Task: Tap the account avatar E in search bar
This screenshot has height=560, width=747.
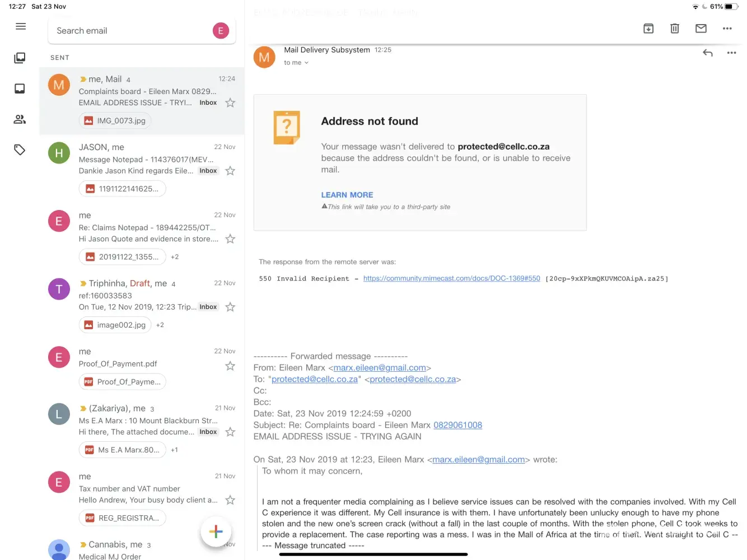Action: click(x=221, y=31)
